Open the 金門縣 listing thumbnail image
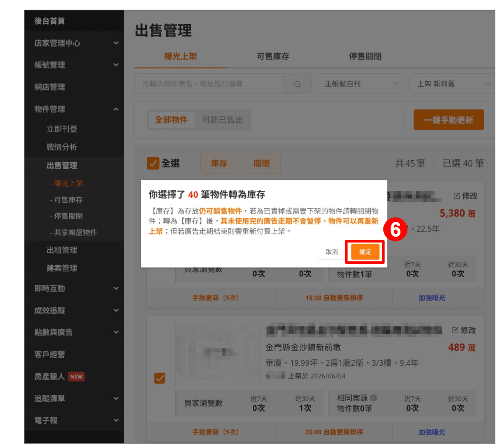This screenshot has width=504, height=447. [x=217, y=354]
